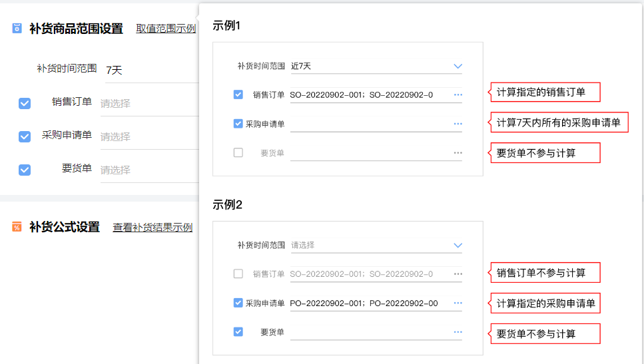The image size is (644, 364).
Task: Click the ellipsis icon for 采购申请单 in 示例1
Action: tap(458, 124)
